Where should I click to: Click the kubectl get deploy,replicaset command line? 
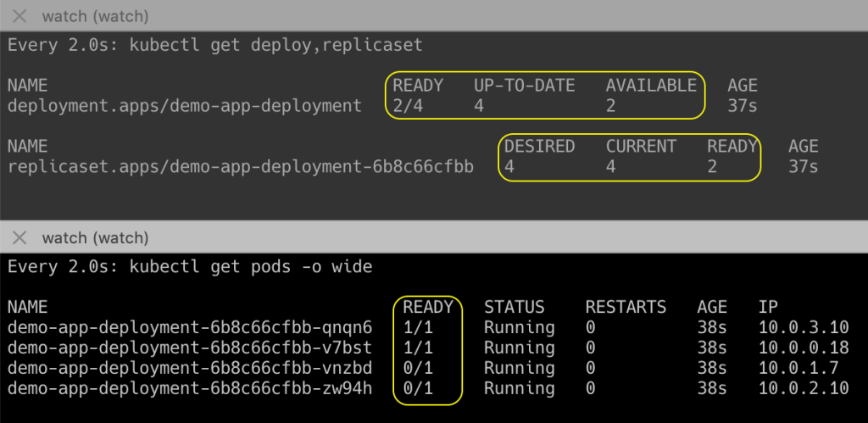pos(214,45)
